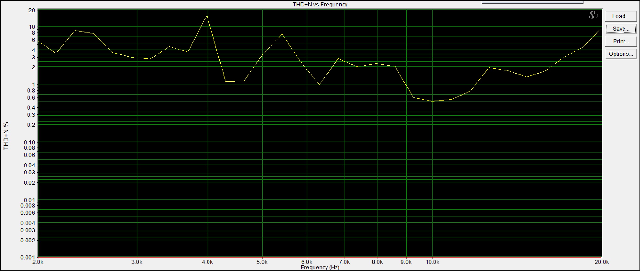Open the graph Options... dialog

(x=621, y=54)
